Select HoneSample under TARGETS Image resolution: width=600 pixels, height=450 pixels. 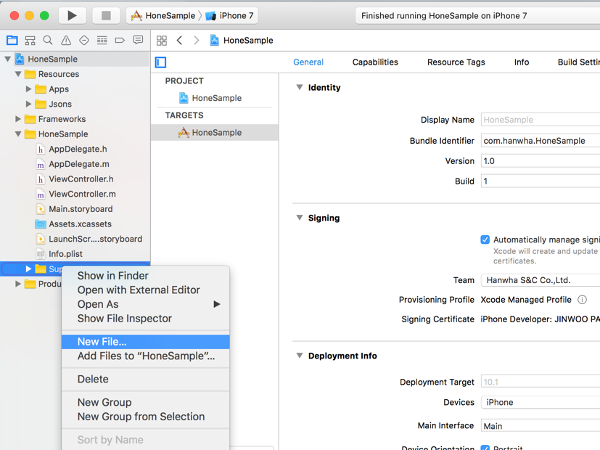[x=215, y=132]
